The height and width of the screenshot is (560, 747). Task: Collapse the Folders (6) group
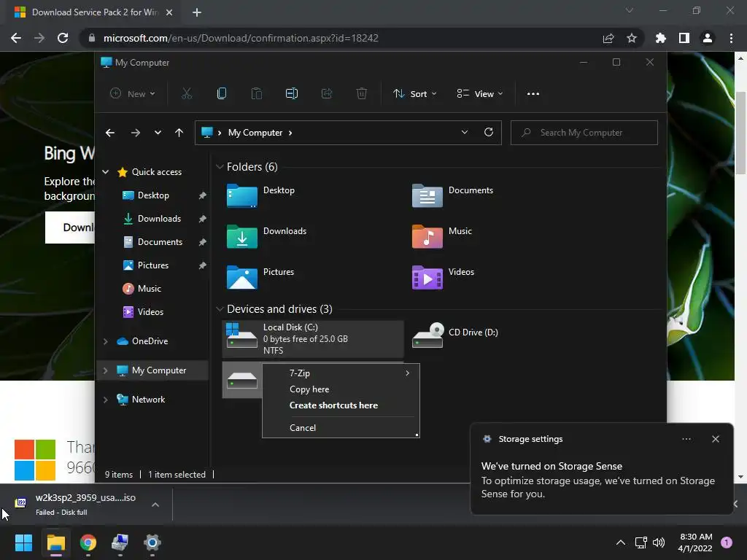[x=220, y=167]
